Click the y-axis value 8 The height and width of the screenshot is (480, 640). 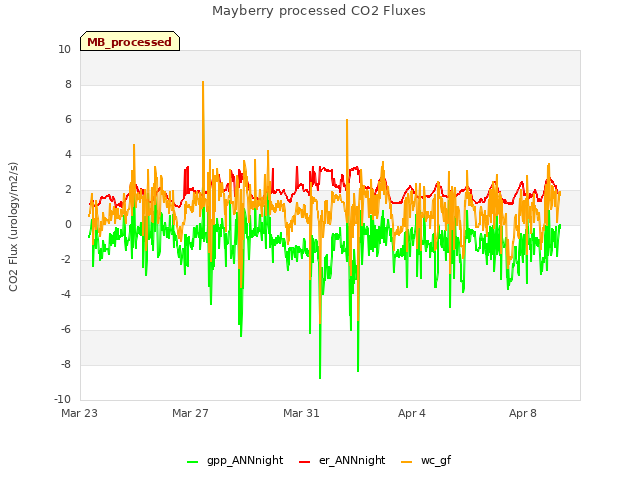(x=68, y=84)
